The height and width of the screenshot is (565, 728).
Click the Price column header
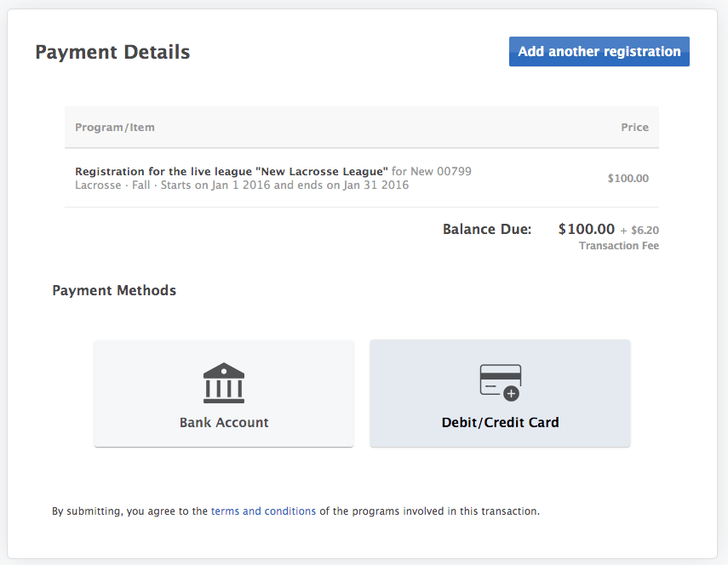pos(634,128)
